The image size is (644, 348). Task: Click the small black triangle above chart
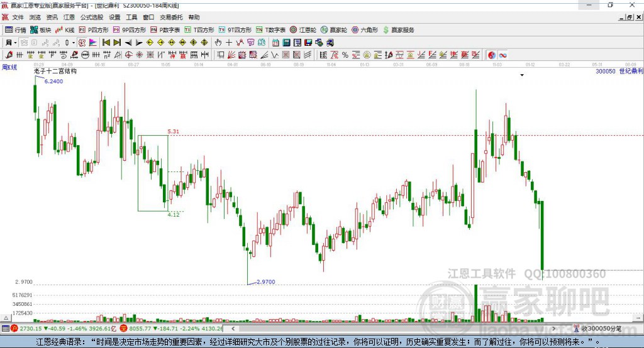pos(522,75)
